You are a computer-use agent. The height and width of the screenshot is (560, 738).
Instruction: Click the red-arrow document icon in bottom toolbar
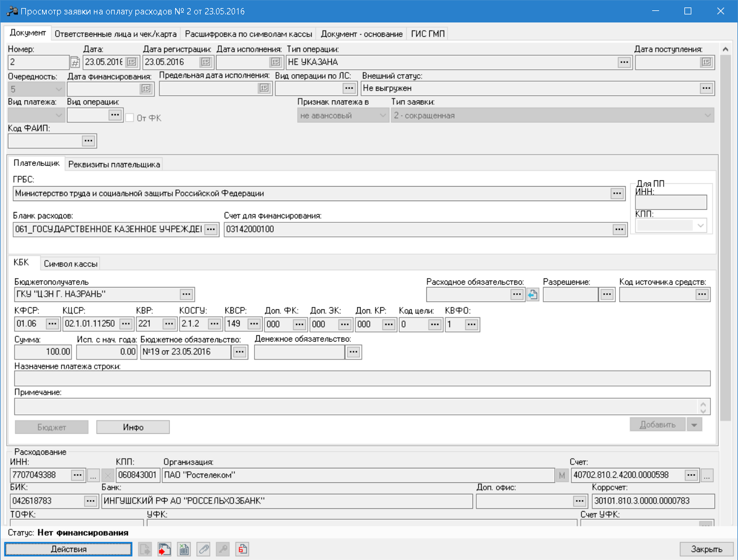[165, 549]
